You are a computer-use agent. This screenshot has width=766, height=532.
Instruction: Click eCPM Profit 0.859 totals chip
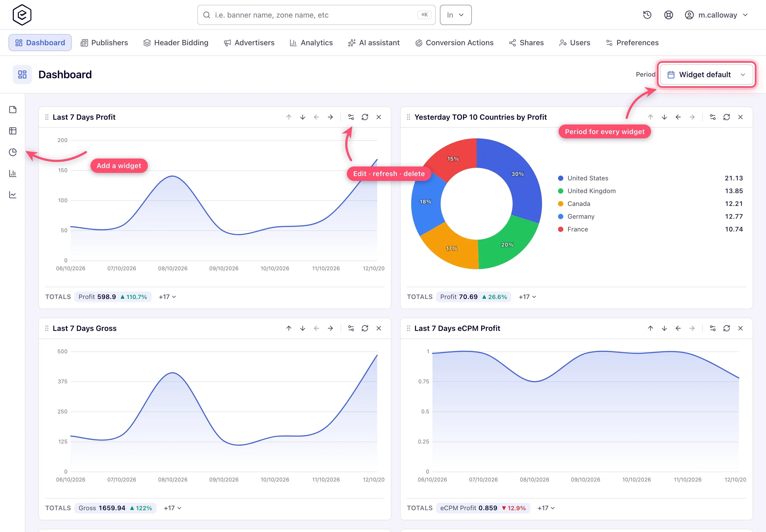tap(483, 508)
